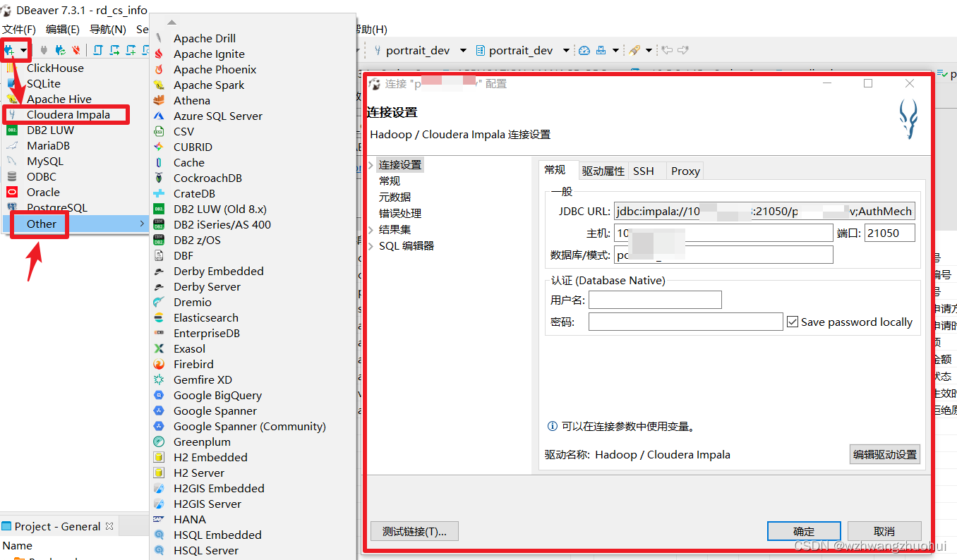Click the 数据库/模式 input field
Image resolution: width=957 pixels, height=560 pixels.
723,255
